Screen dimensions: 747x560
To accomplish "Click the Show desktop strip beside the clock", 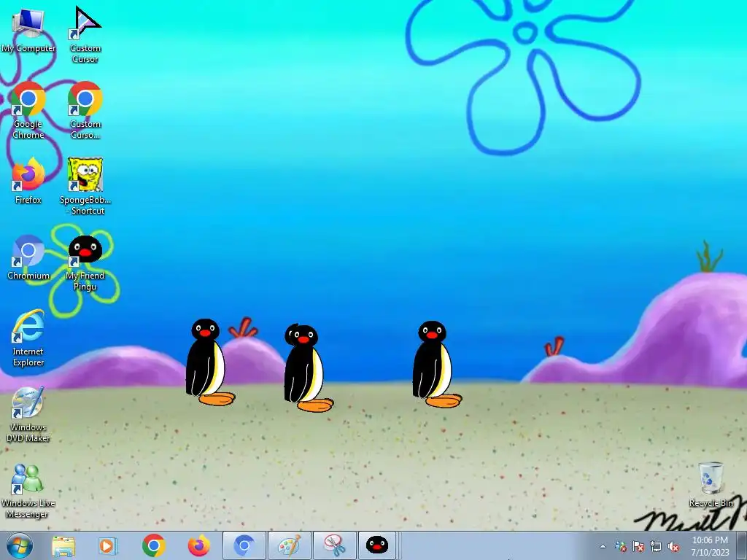I will pyautogui.click(x=743, y=545).
